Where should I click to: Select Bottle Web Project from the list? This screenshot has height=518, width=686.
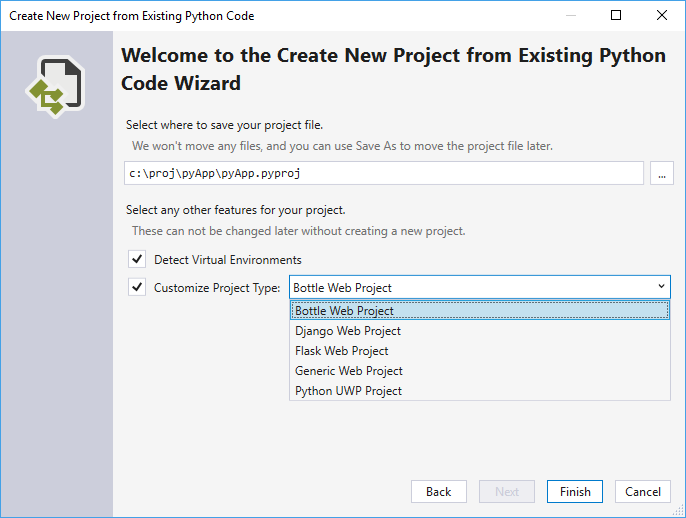480,311
